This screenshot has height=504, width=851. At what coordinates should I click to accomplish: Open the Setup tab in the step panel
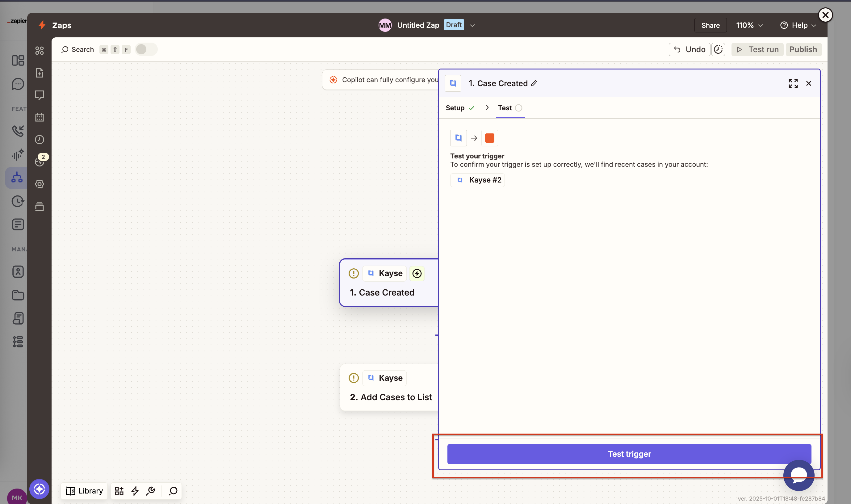455,108
